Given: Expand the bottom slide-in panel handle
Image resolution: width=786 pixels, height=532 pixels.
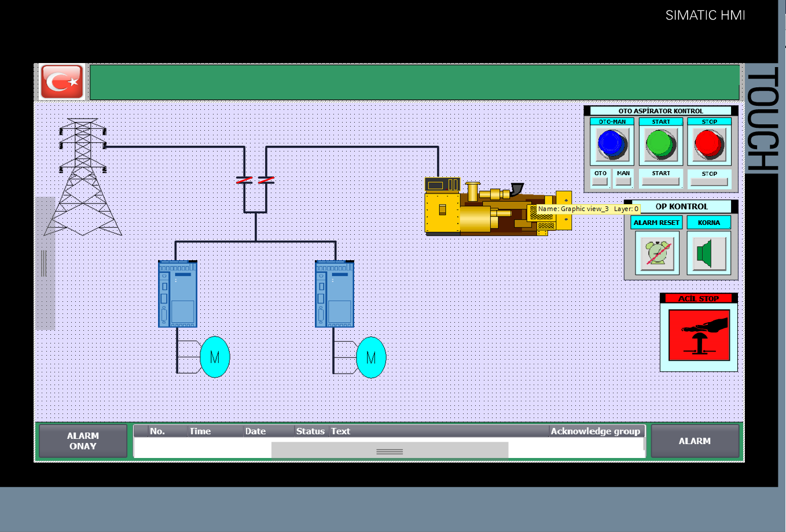Looking at the screenshot, I should pyautogui.click(x=390, y=451).
